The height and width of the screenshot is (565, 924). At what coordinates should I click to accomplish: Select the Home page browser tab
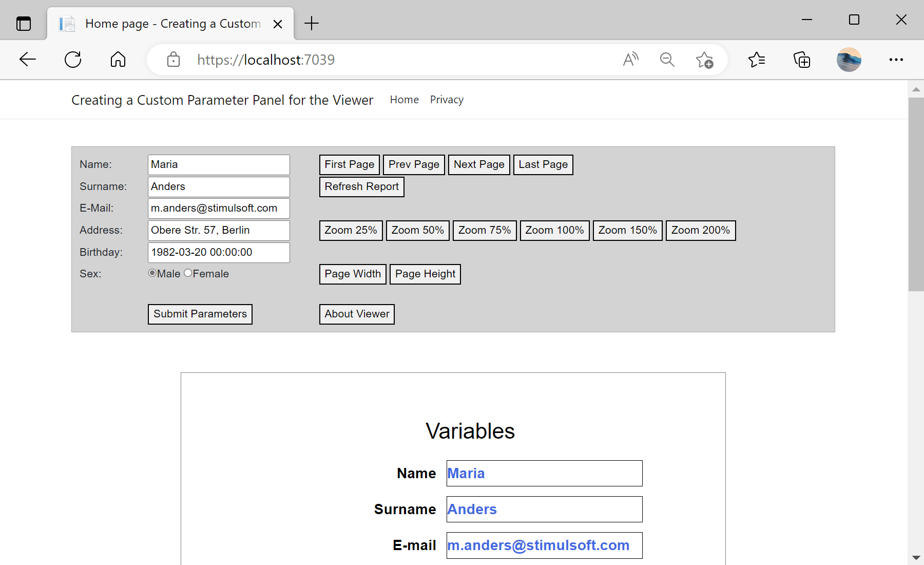169,23
